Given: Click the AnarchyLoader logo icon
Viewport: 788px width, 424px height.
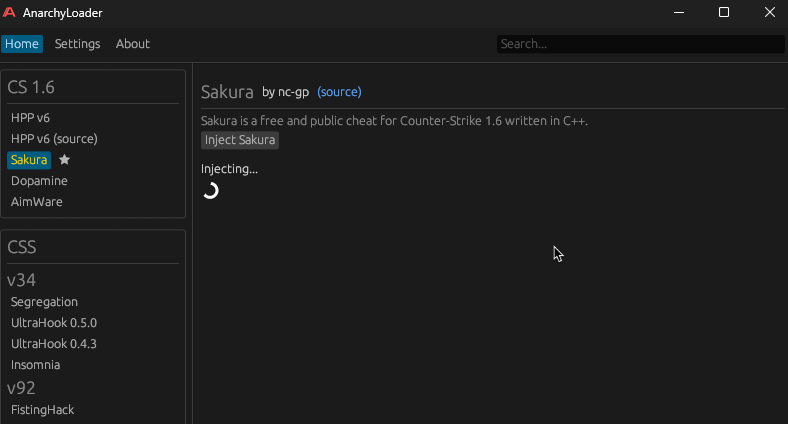Looking at the screenshot, I should [9, 12].
